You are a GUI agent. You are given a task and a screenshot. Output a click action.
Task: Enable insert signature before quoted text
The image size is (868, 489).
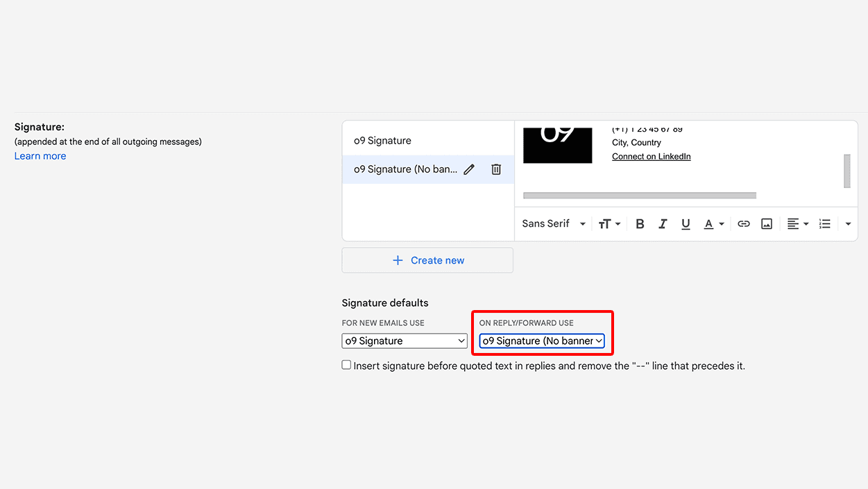[x=346, y=365]
